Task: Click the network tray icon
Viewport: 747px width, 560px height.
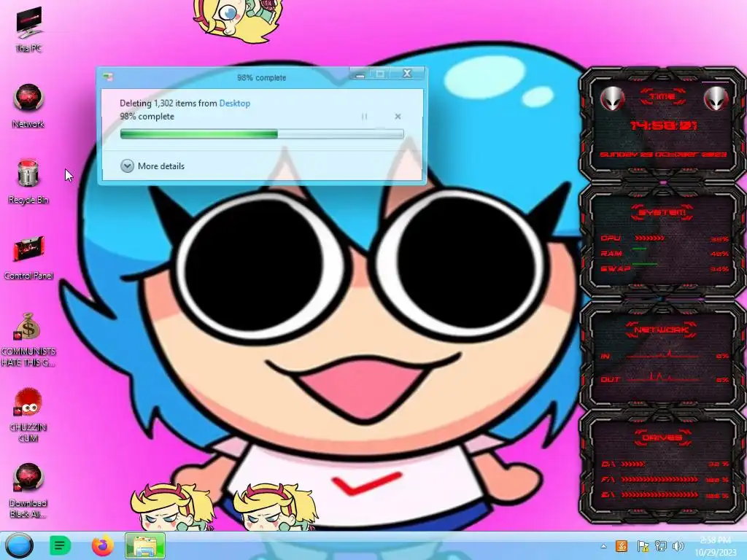Action: coord(661,546)
